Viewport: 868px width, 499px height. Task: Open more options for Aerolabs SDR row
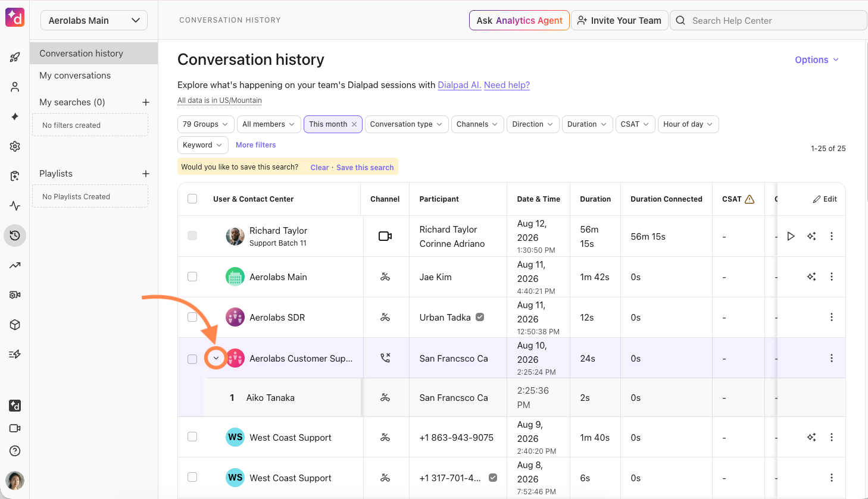[x=832, y=317]
